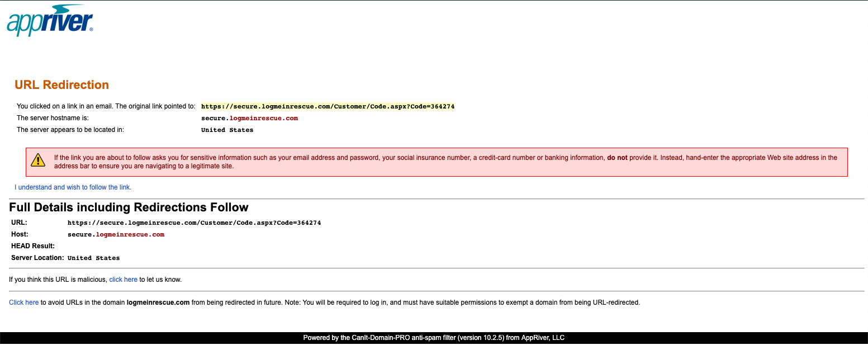Click the AppRiver logo
The height and width of the screenshot is (345, 868).
click(x=50, y=20)
